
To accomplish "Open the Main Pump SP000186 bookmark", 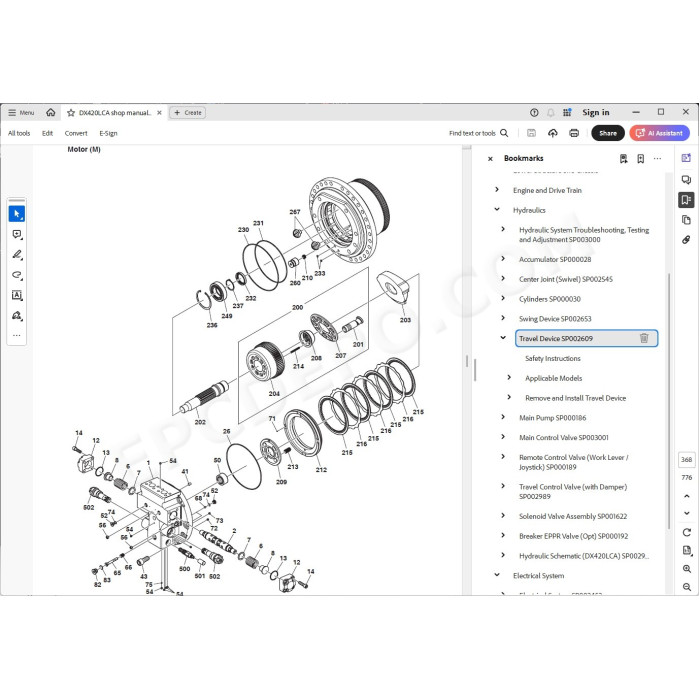I will tap(552, 418).
